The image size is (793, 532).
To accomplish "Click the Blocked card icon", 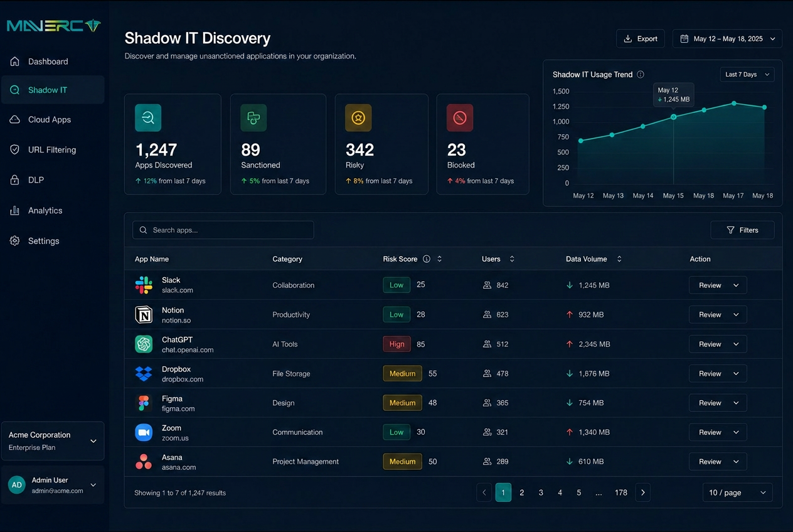I will (460, 118).
